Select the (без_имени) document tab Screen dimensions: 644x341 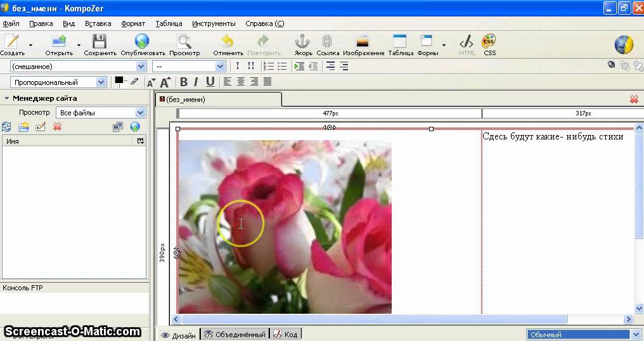[219, 100]
